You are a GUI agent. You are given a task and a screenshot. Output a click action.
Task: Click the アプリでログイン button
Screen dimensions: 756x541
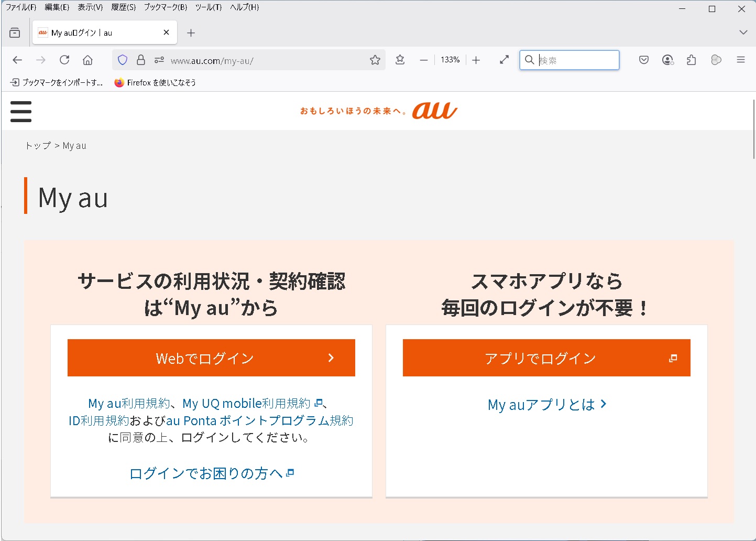546,358
